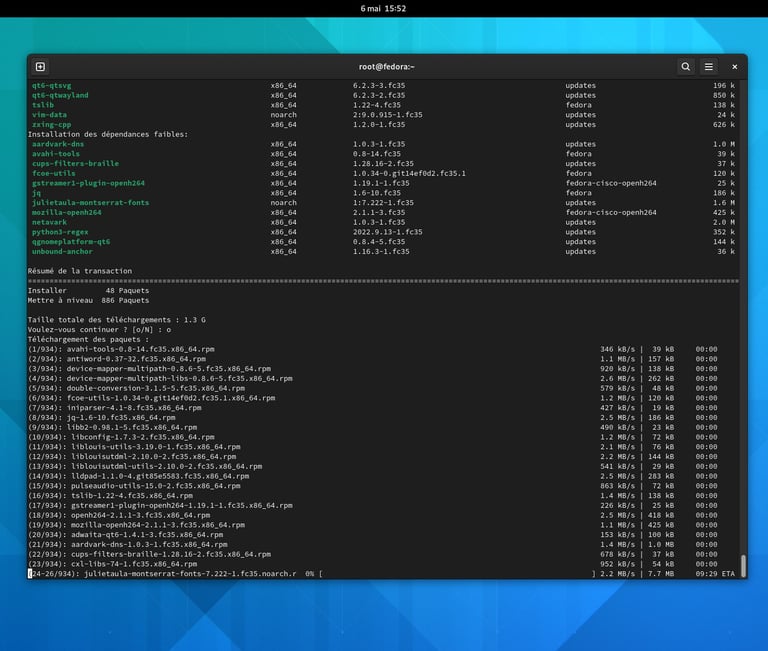Click the (8/934) jq download line
Screen dimensions: 768x651
point(372,418)
